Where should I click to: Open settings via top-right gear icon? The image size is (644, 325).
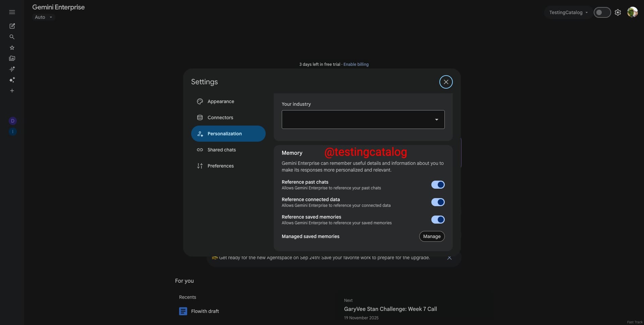pos(618,12)
